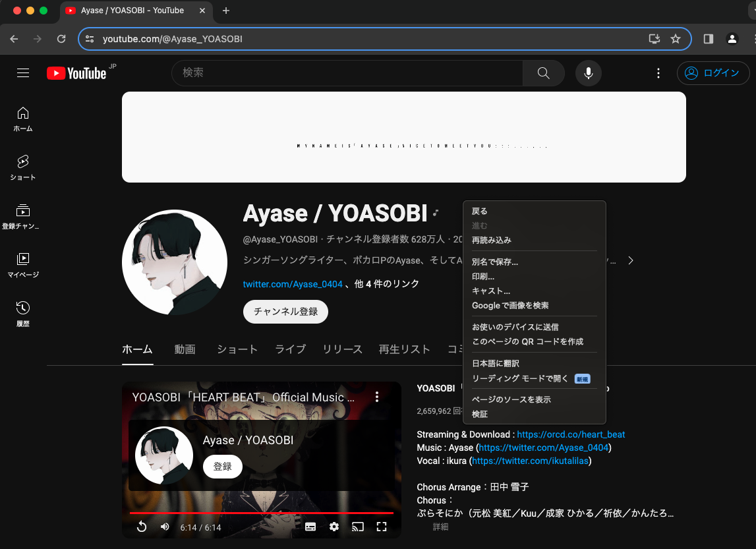Open the hamburger menu next to YouTube logo

pos(22,73)
